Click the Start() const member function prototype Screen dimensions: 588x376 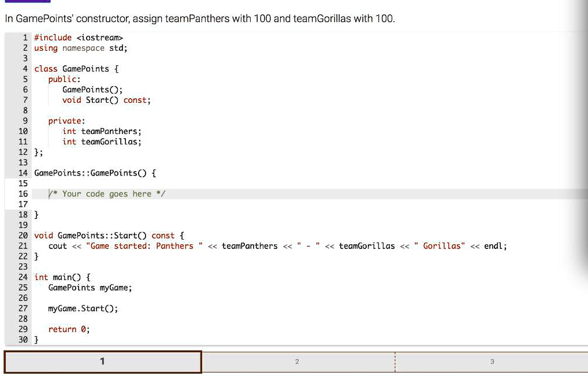coord(106,99)
